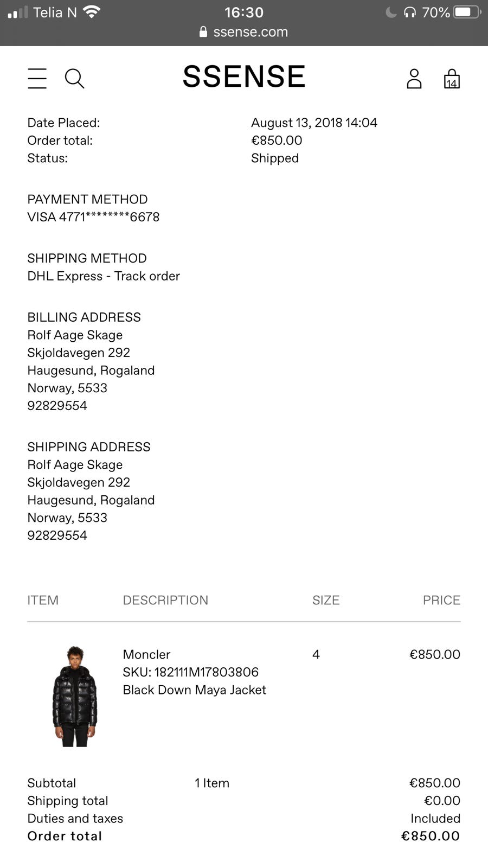Screen dimensions: 488x868
Task: Tap the cellular signal bars icon
Action: [18, 12]
